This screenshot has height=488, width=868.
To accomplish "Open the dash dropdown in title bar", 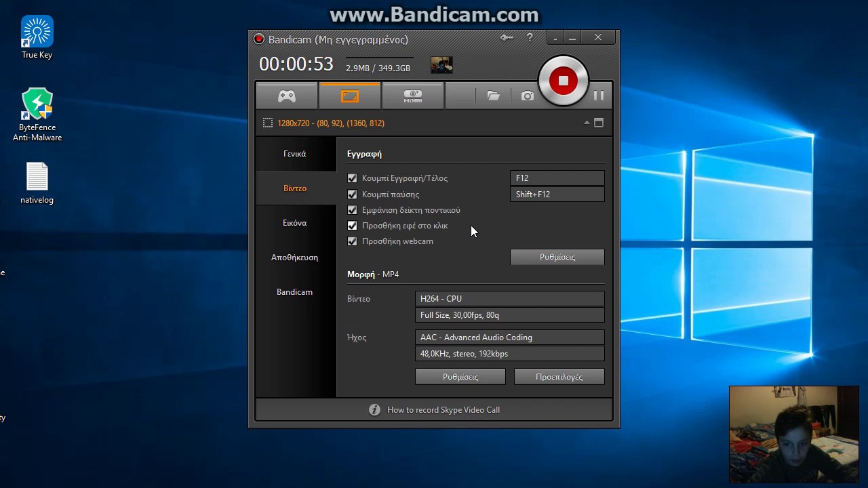I will pos(555,38).
